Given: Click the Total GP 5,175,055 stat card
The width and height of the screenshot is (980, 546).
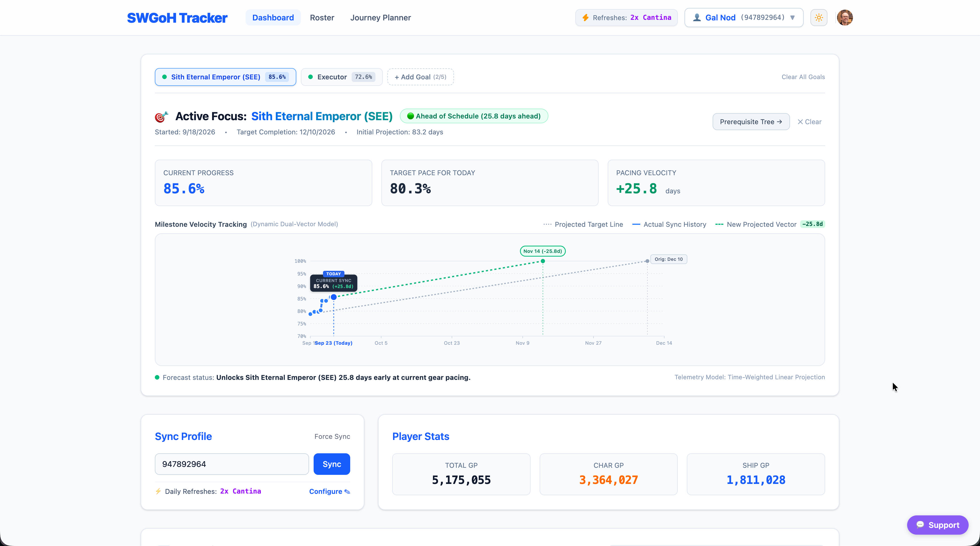Looking at the screenshot, I should point(461,474).
